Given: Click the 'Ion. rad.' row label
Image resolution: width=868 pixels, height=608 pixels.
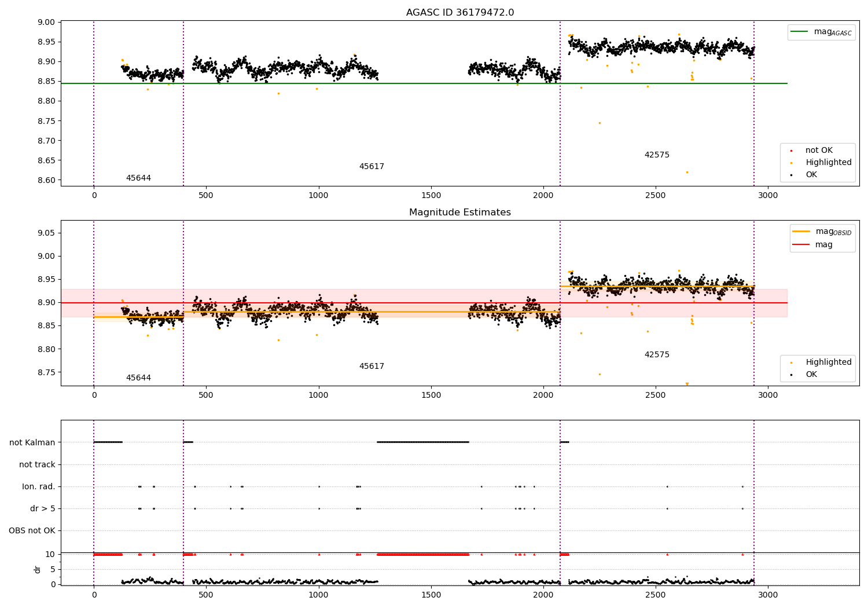Looking at the screenshot, I should click(x=39, y=486).
